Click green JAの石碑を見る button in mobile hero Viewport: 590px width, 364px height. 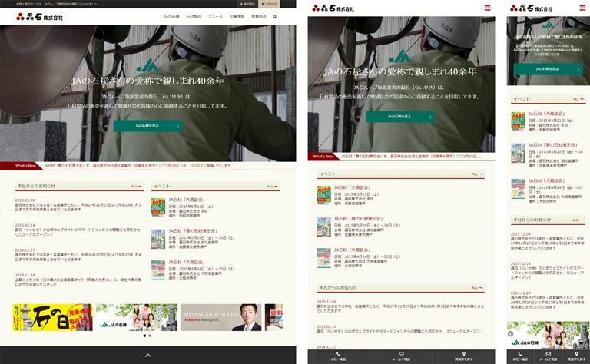click(548, 69)
